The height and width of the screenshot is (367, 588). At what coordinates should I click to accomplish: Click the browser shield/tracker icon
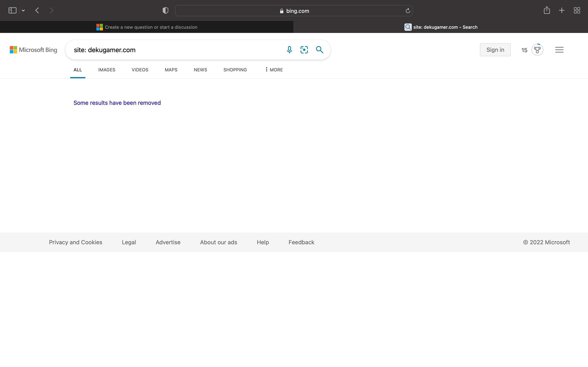pyautogui.click(x=166, y=11)
